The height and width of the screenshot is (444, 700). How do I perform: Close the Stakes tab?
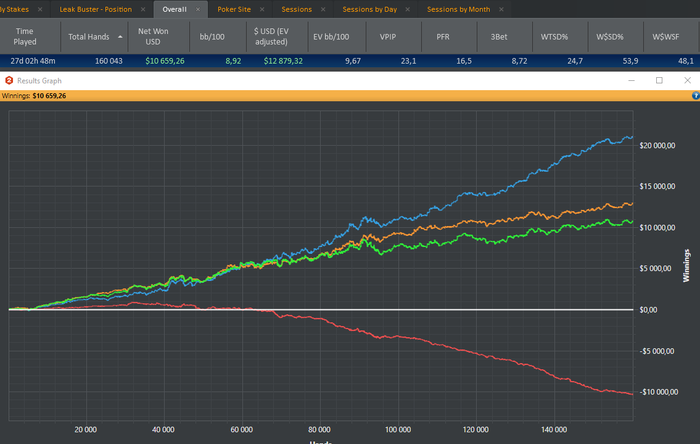tap(40, 9)
